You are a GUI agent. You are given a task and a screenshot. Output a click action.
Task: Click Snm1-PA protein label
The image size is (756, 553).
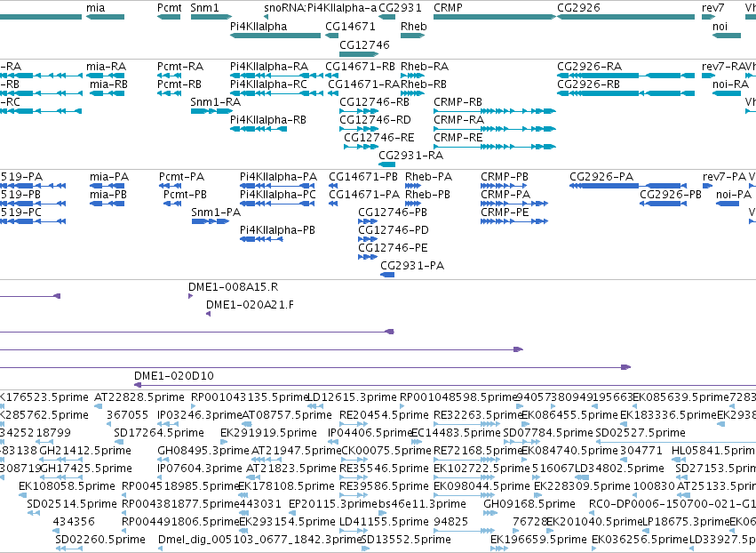[x=216, y=212]
